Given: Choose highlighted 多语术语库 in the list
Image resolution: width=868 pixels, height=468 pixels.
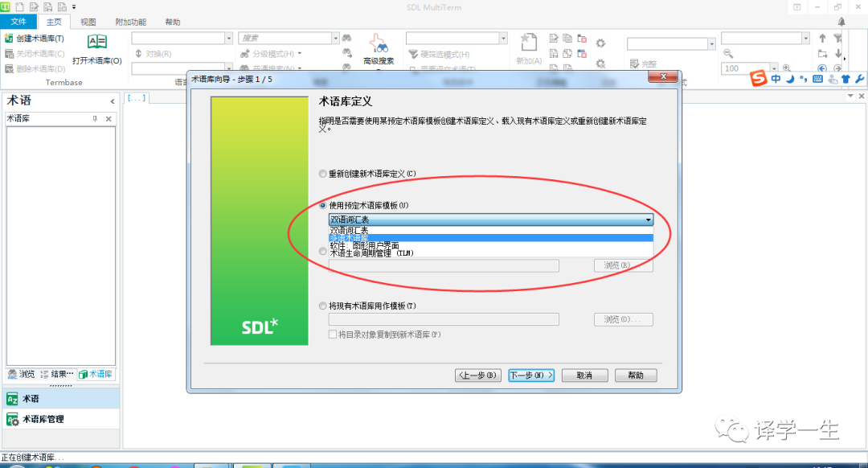Looking at the screenshot, I should tap(491, 237).
